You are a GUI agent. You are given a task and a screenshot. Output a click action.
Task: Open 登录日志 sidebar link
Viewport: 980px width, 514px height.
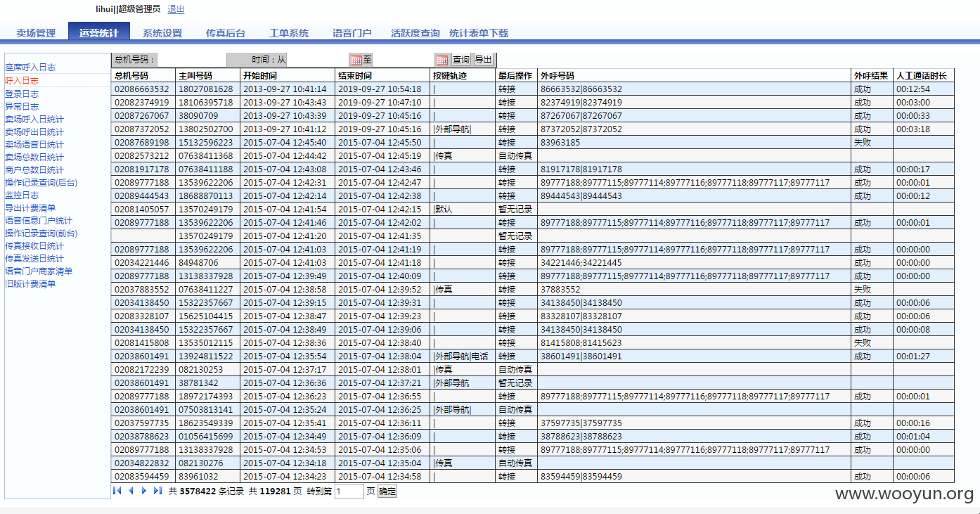[22, 94]
